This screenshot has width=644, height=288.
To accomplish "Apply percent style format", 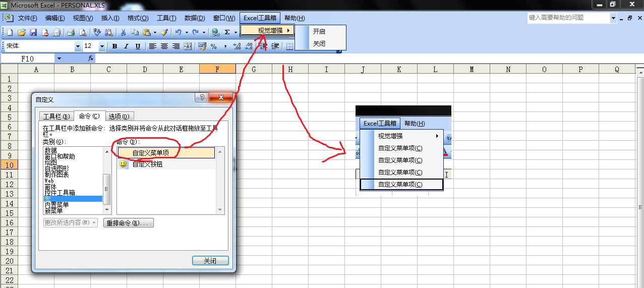I will (214, 46).
